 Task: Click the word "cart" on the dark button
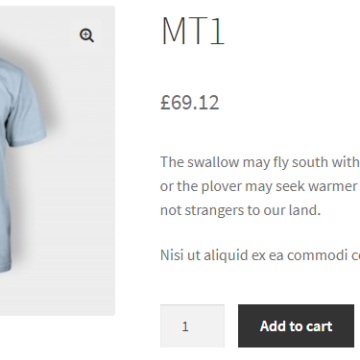(318, 326)
